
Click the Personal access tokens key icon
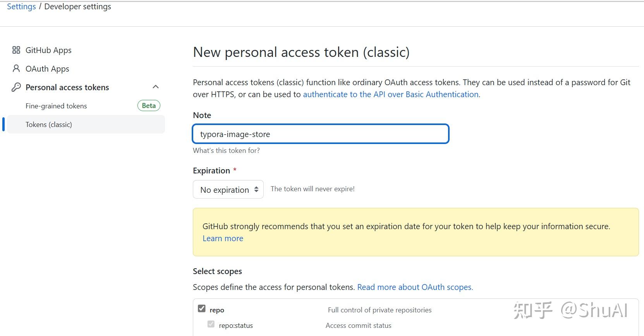[x=16, y=87]
